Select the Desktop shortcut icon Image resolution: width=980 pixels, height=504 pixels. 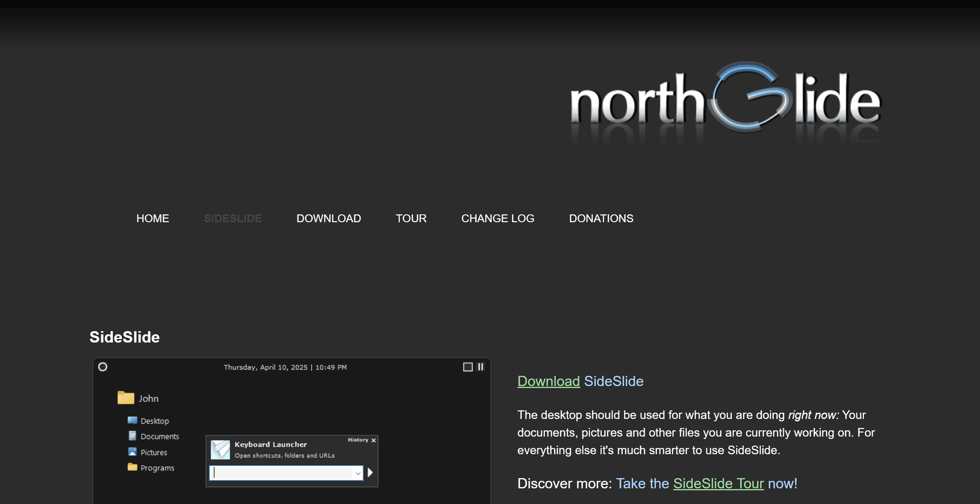click(132, 420)
